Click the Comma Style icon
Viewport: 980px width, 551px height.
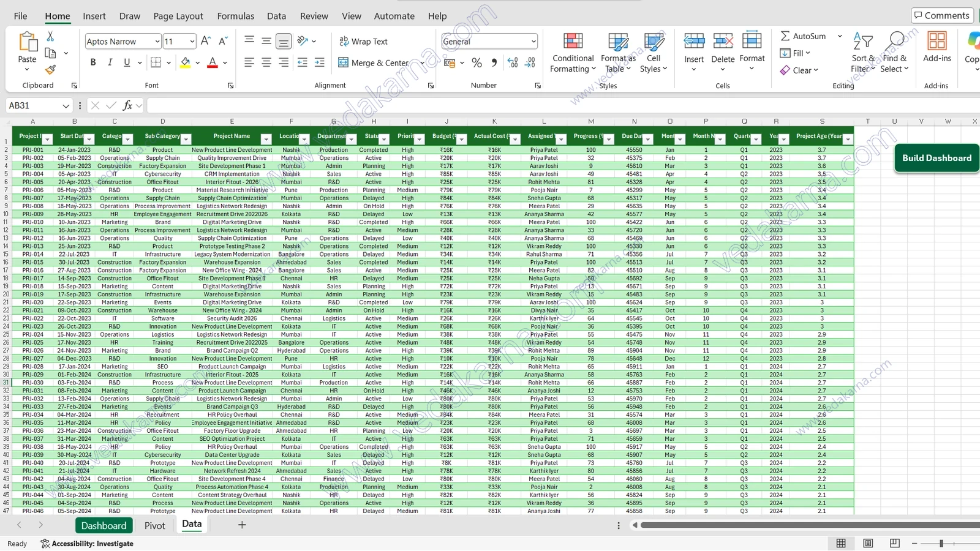494,62
